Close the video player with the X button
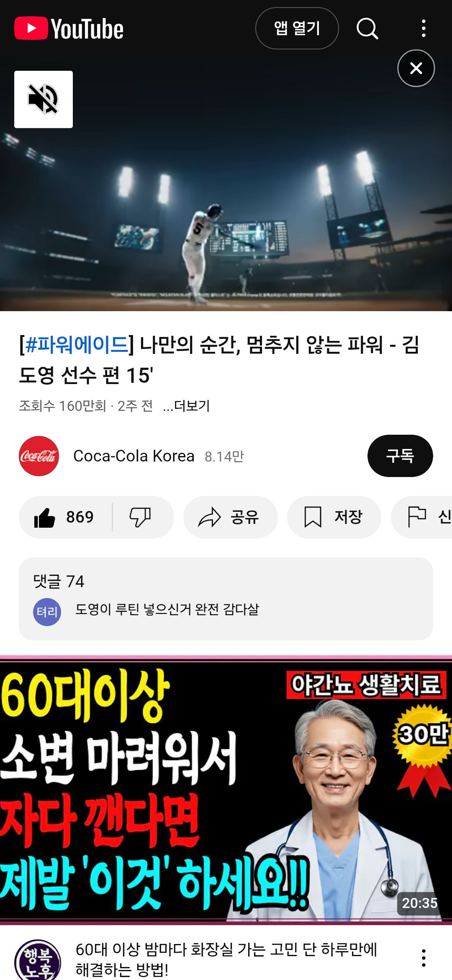The width and height of the screenshot is (452, 980). click(416, 68)
